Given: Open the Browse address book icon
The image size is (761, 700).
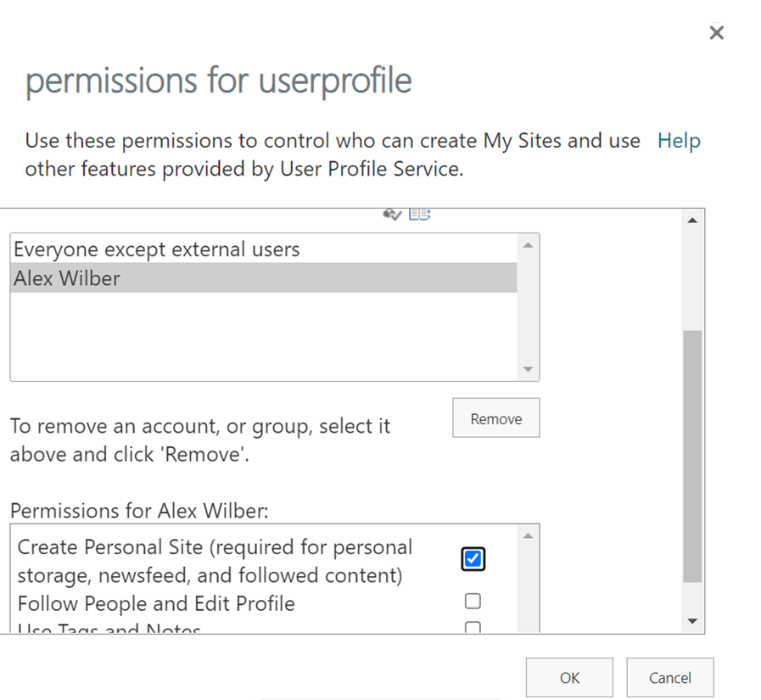Looking at the screenshot, I should coord(419,214).
